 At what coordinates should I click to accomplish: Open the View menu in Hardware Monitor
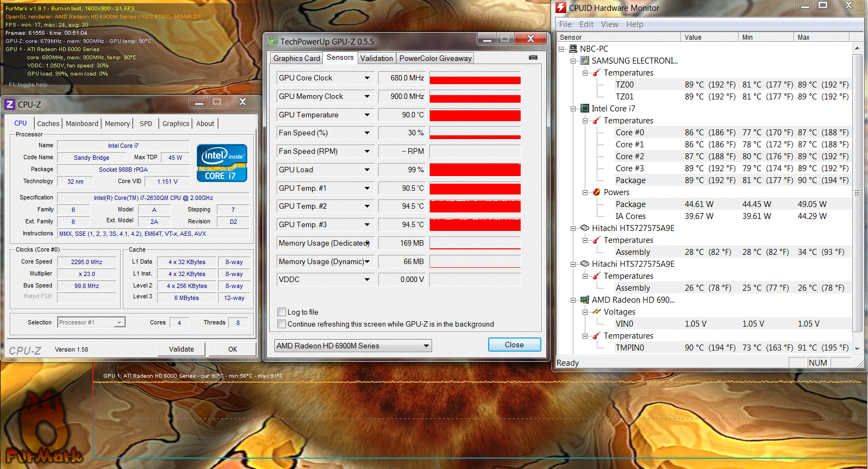[610, 24]
